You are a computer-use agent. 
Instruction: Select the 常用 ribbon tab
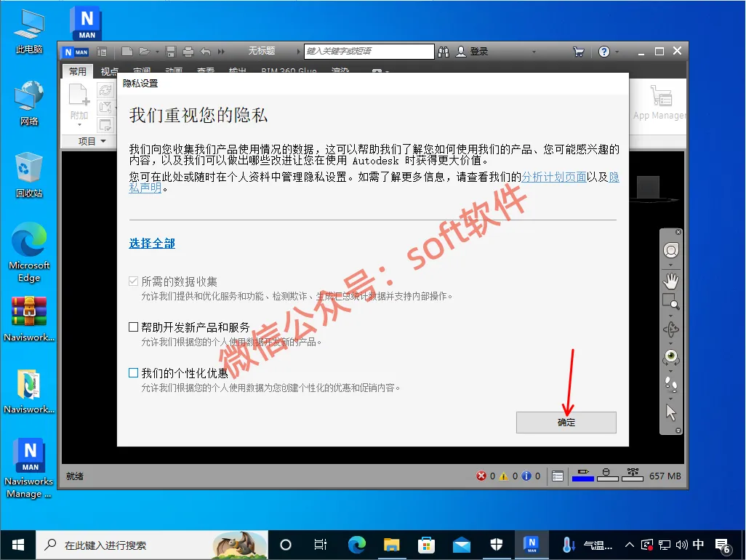(x=78, y=71)
